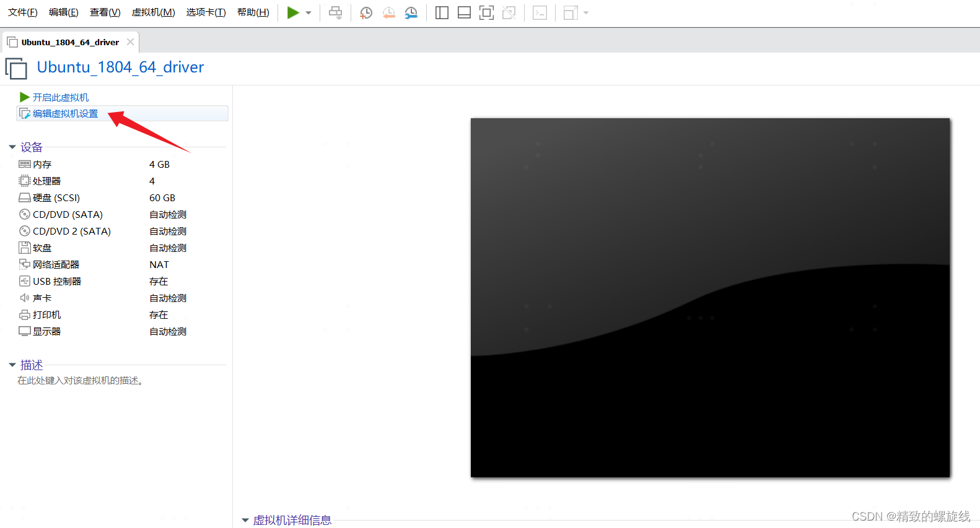Open the 查看(V) menu
Image resolution: width=980 pixels, height=528 pixels.
(105, 12)
